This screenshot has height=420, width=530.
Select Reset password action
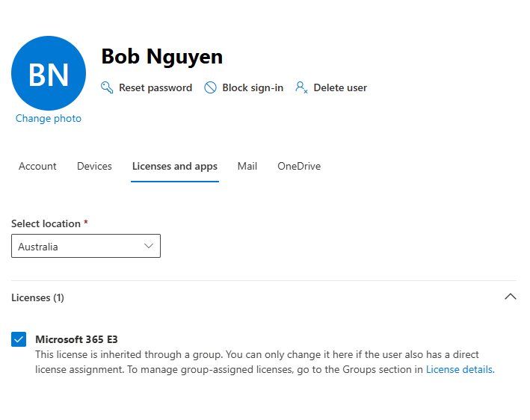(147, 87)
